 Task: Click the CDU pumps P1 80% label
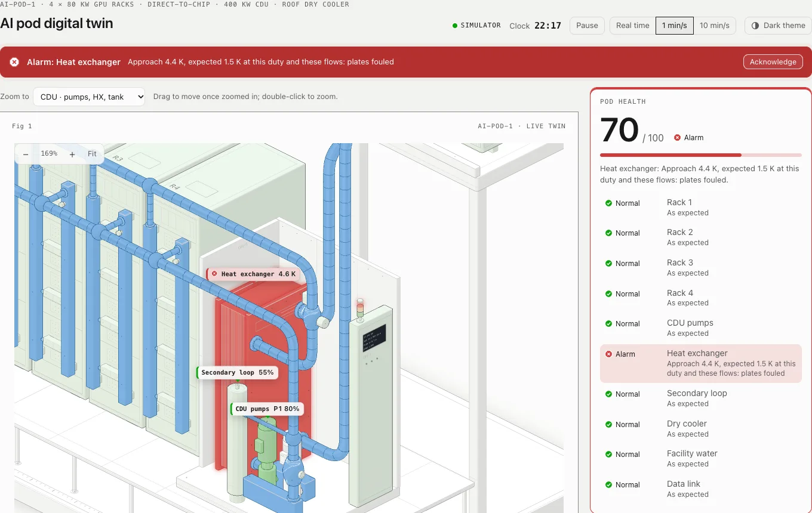click(x=267, y=409)
